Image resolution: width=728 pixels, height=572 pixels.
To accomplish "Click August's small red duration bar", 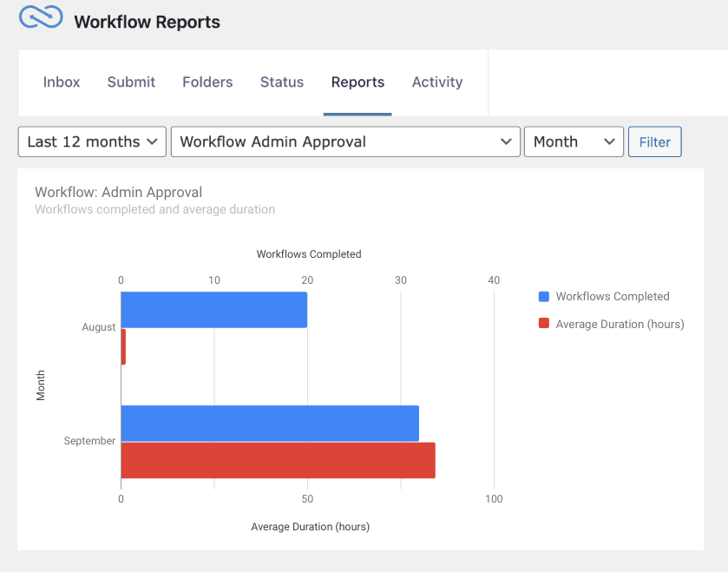I will click(123, 346).
